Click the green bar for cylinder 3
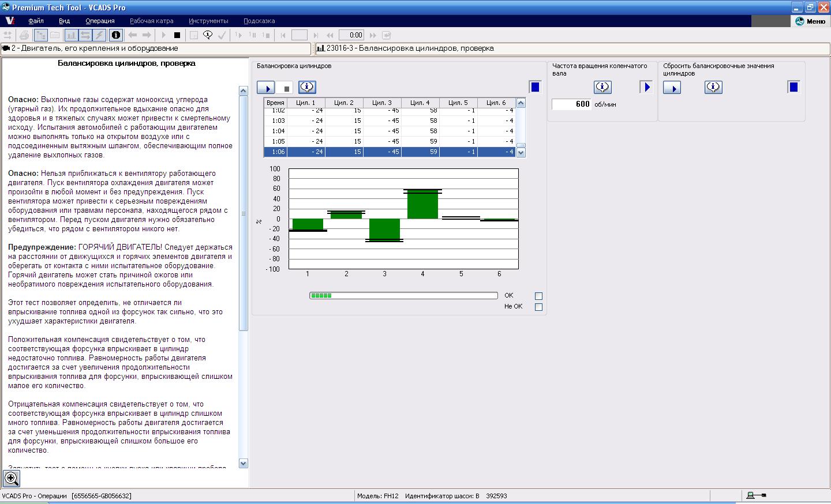The image size is (831, 504). [384, 230]
